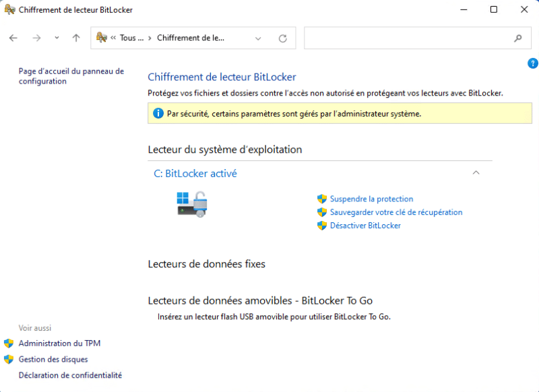The image size is (539, 392).
Task: Click the up directory arrow
Action: click(76, 38)
